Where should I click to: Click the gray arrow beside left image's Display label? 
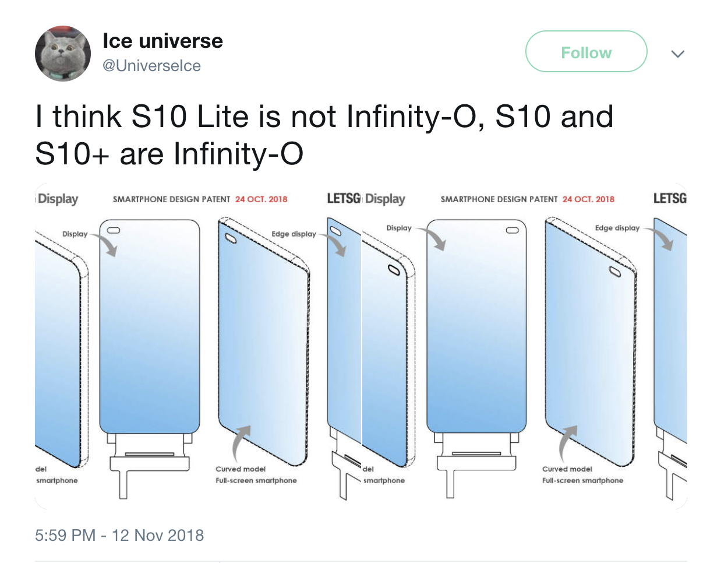click(x=108, y=244)
